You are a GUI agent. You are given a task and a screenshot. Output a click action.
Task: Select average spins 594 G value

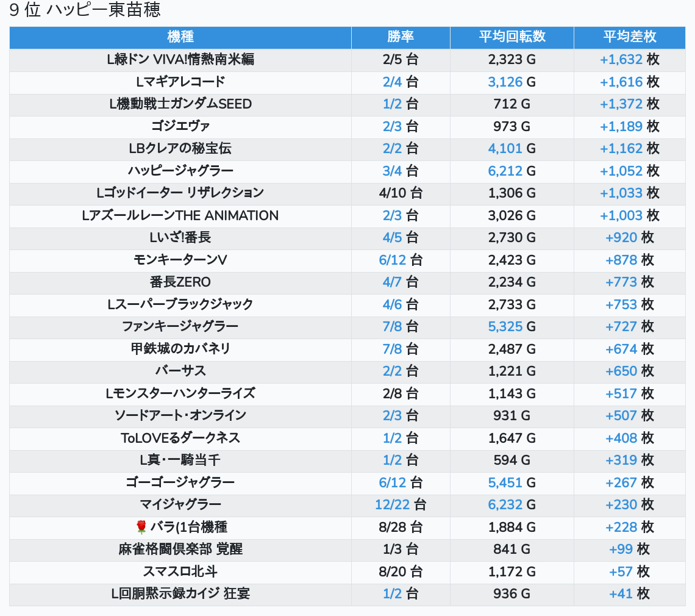[512, 460]
